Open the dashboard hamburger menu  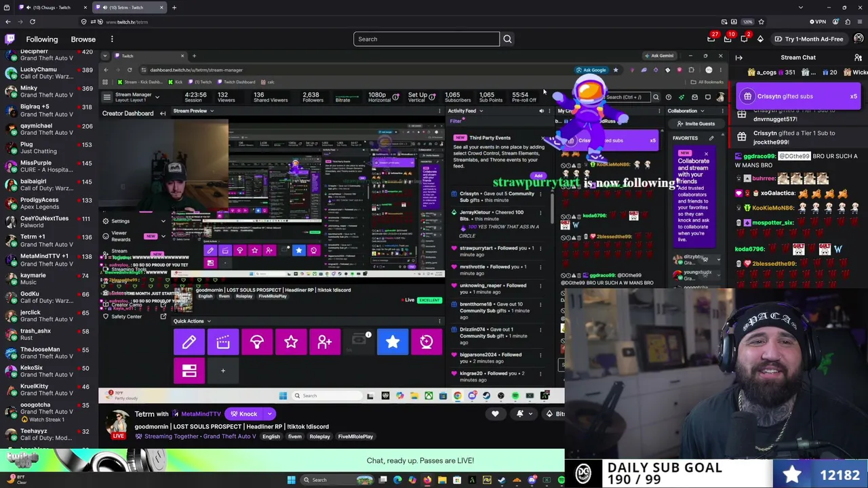pyautogui.click(x=106, y=97)
